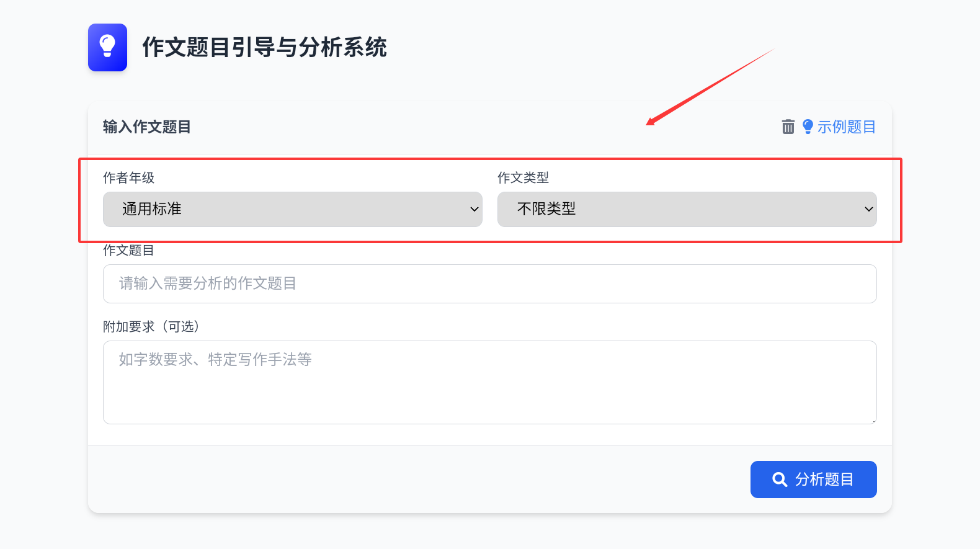Click the 作文类型 field label
This screenshot has height=549, width=980.
pos(523,177)
